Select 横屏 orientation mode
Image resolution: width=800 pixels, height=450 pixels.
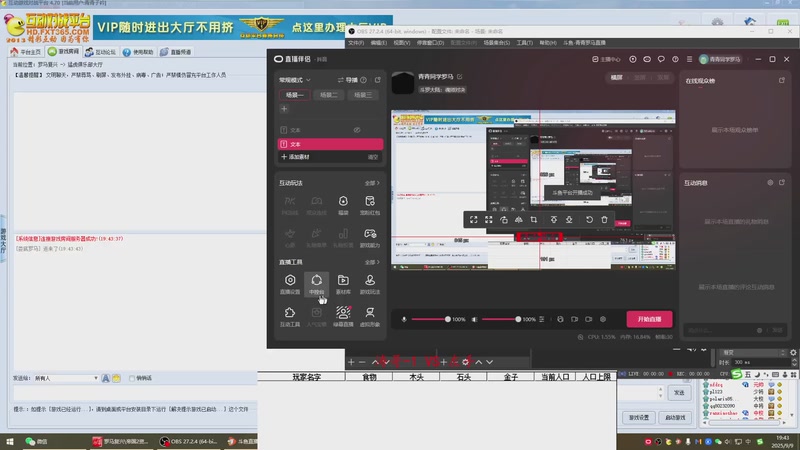pyautogui.click(x=617, y=78)
